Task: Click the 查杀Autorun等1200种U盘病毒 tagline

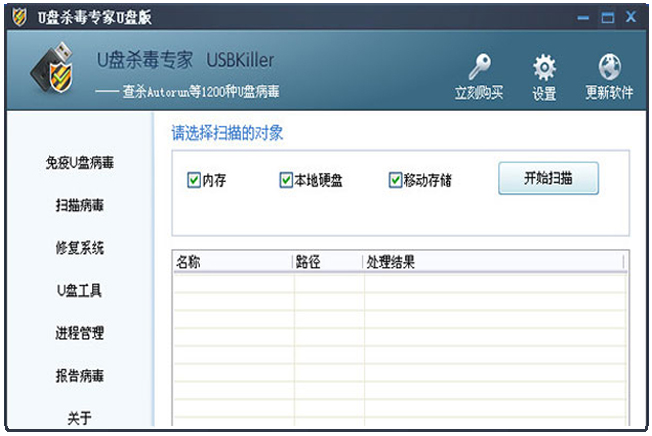Action: 201,91
